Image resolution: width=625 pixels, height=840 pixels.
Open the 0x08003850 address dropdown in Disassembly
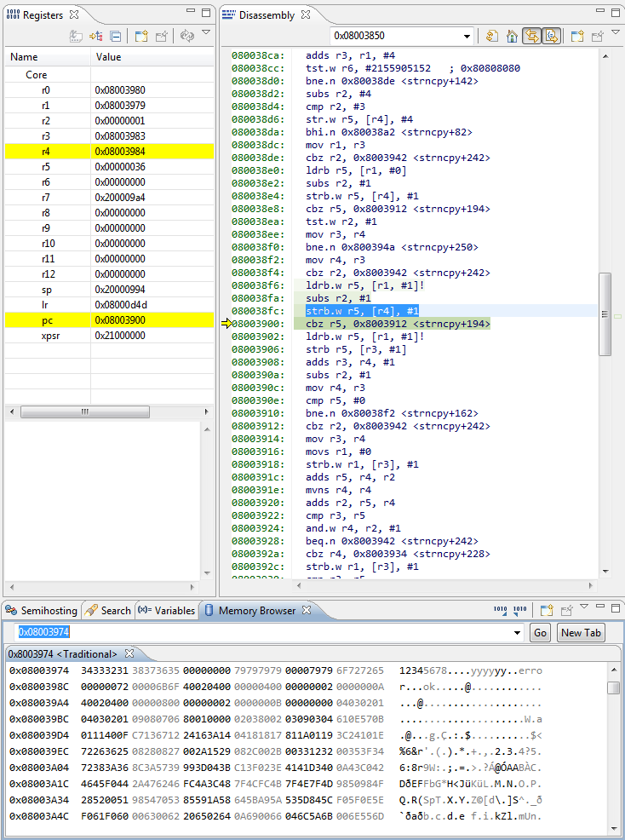point(467,37)
